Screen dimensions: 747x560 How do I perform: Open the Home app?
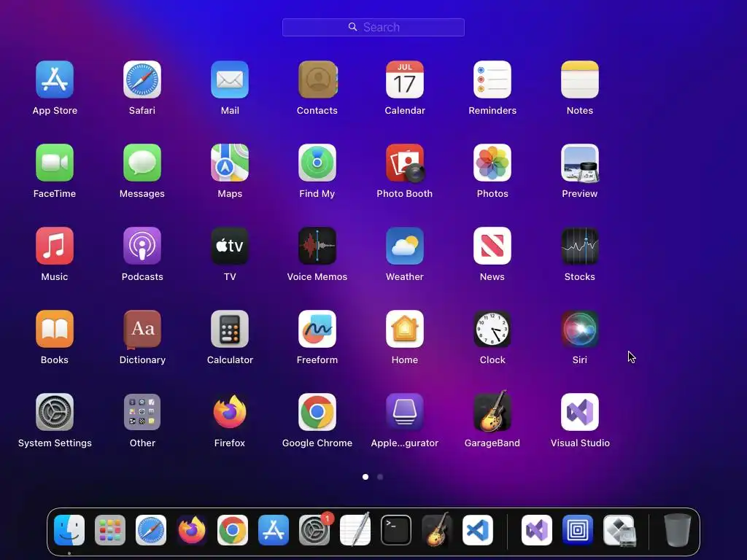tap(404, 329)
